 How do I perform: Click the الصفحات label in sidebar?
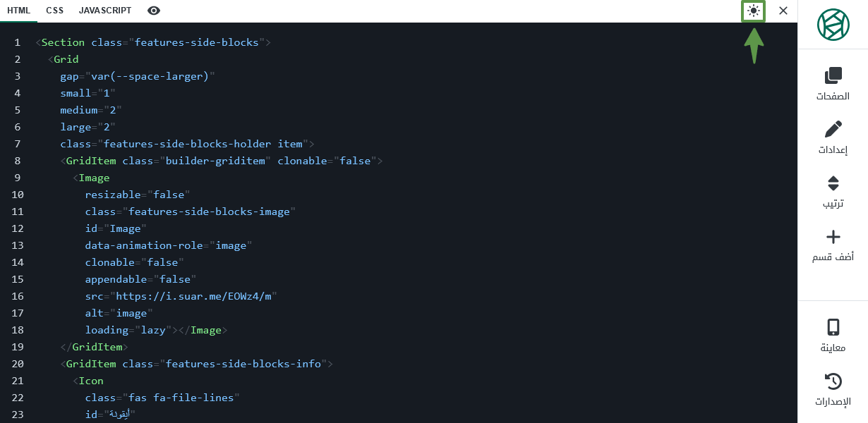pyautogui.click(x=833, y=97)
